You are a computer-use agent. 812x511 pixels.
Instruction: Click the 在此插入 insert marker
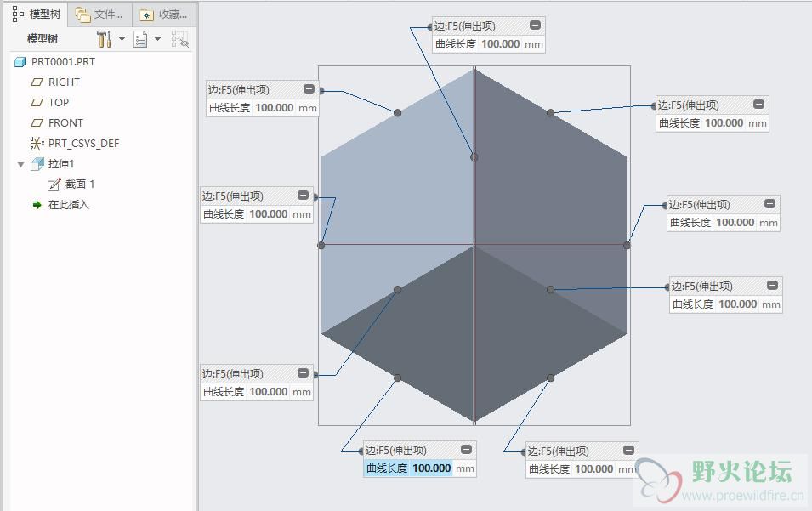(69, 205)
